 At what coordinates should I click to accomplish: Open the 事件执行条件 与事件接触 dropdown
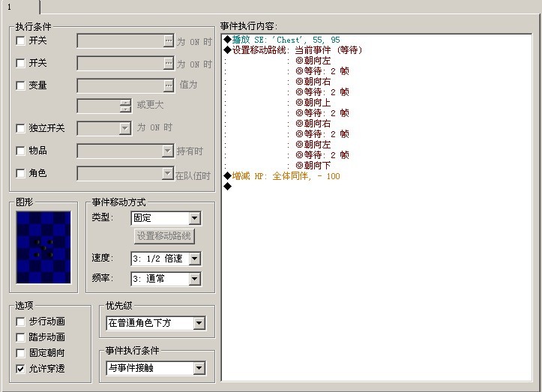click(199, 368)
